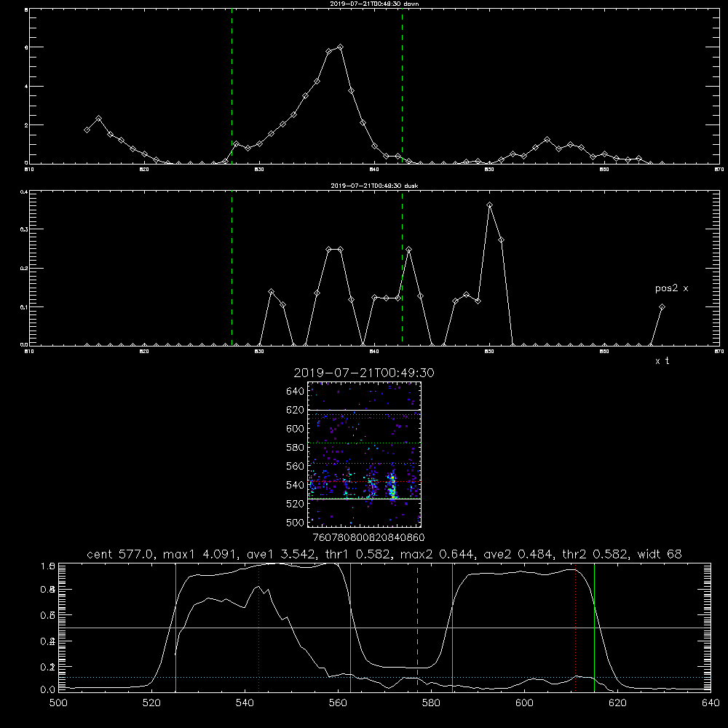Click the '640' x-axis label of bottom plot
The height and width of the screenshot is (728, 728).
pyautogui.click(x=711, y=703)
